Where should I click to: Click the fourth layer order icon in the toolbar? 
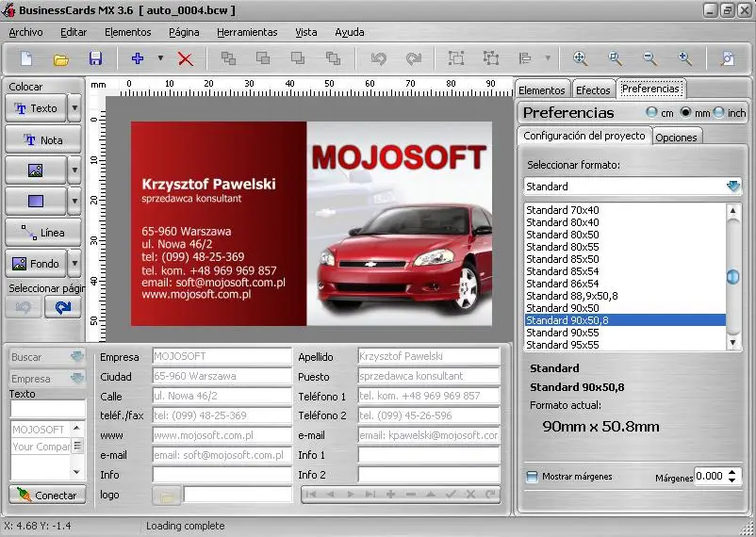[x=333, y=58]
